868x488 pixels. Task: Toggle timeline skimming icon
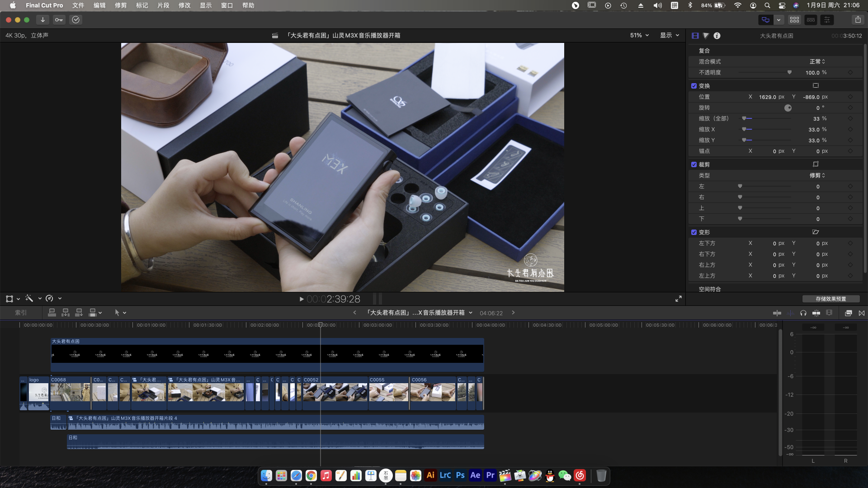tap(777, 313)
